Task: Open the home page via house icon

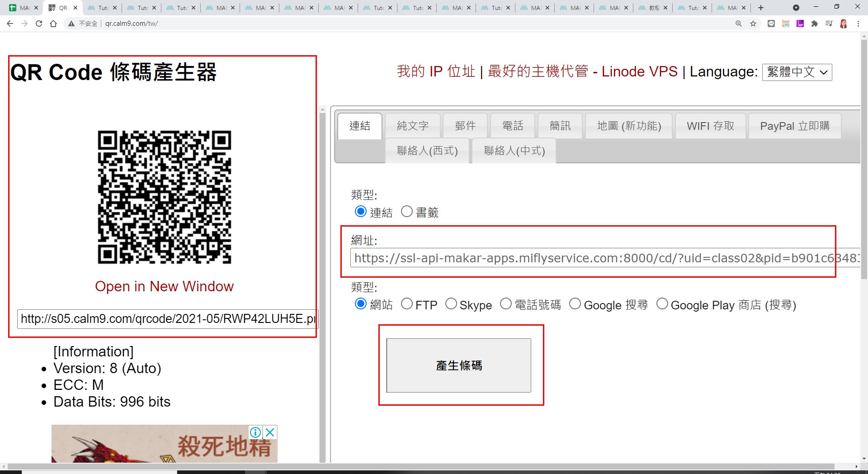Action: coord(53,24)
